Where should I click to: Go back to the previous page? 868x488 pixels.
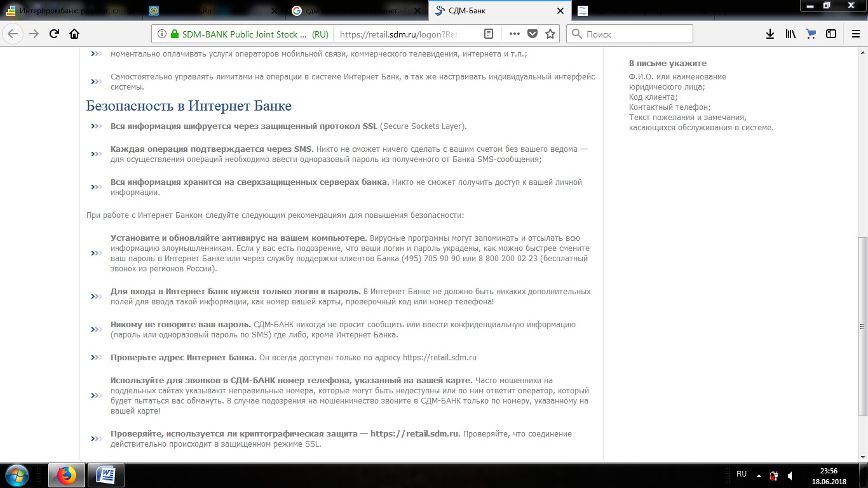pos(13,34)
